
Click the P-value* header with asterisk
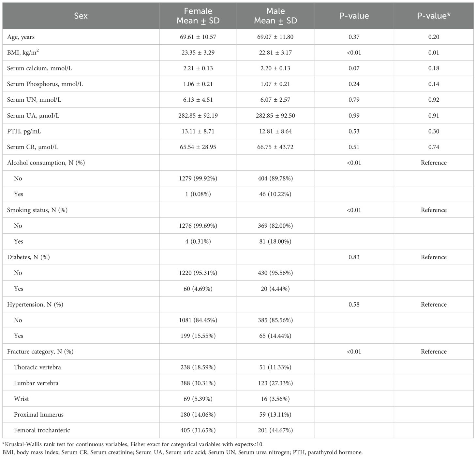[x=434, y=16]
